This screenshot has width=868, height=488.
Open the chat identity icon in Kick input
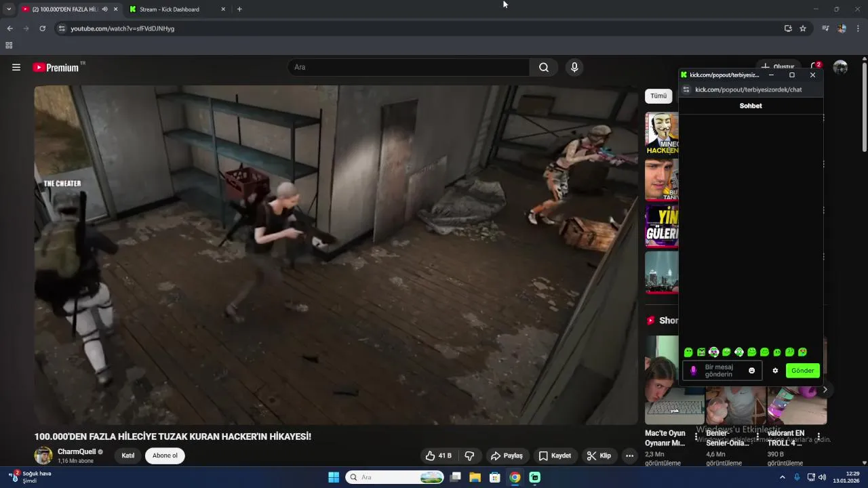click(693, 370)
